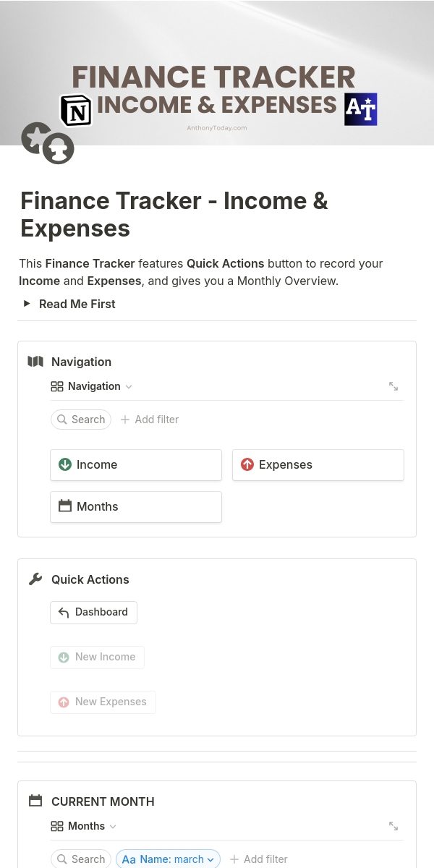Open the Name: march filter dropdown
Screen dimensions: 434x868
tap(168, 859)
